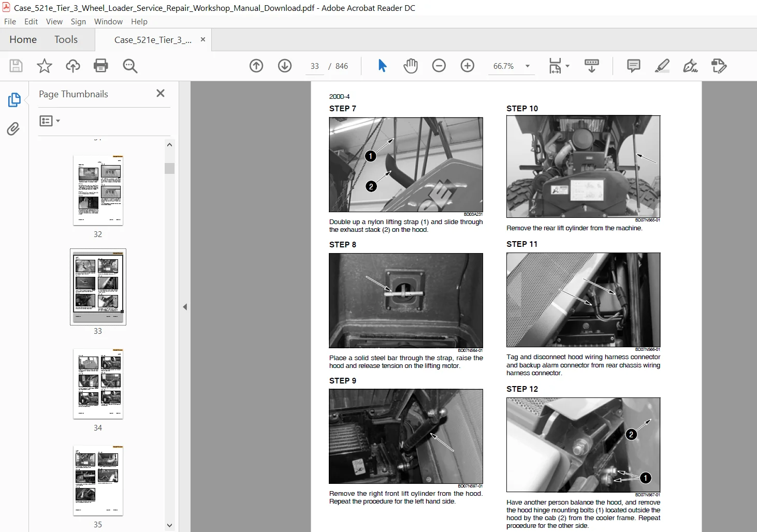Click the STEP 12 heading text
The image size is (757, 532).
pyautogui.click(x=522, y=389)
